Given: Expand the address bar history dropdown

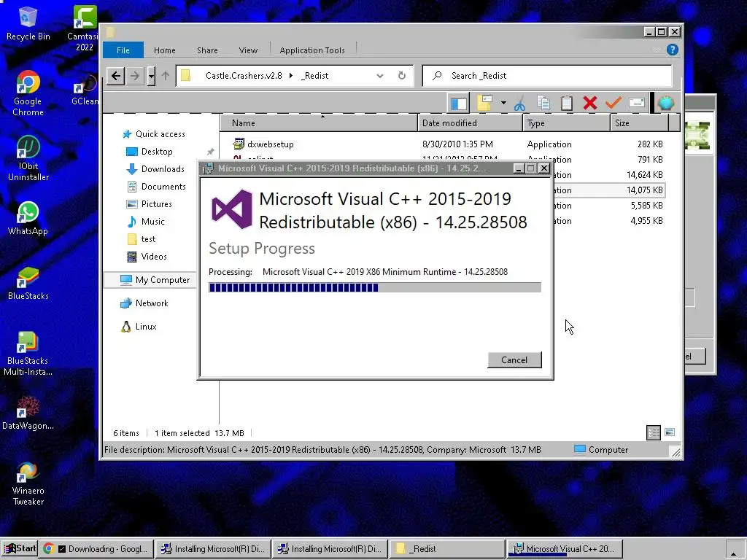Looking at the screenshot, I should tap(379, 76).
